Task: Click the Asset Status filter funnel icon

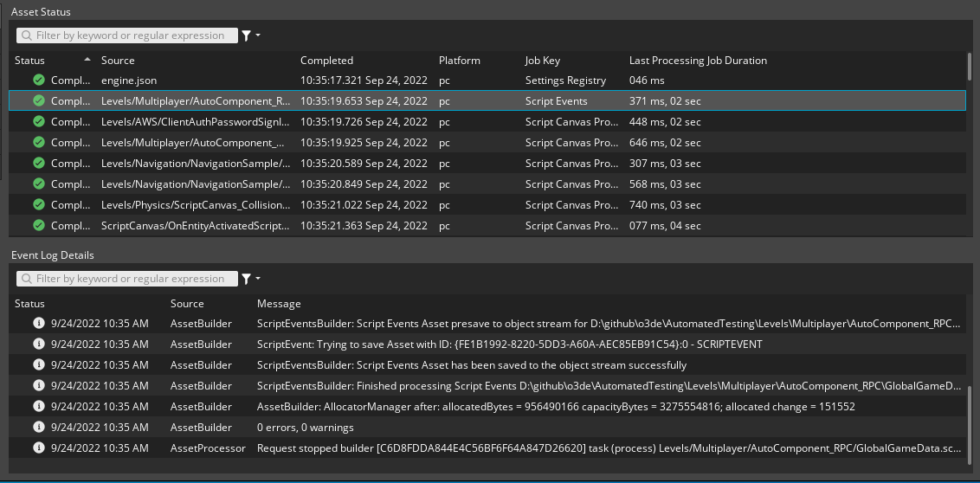Action: [246, 35]
